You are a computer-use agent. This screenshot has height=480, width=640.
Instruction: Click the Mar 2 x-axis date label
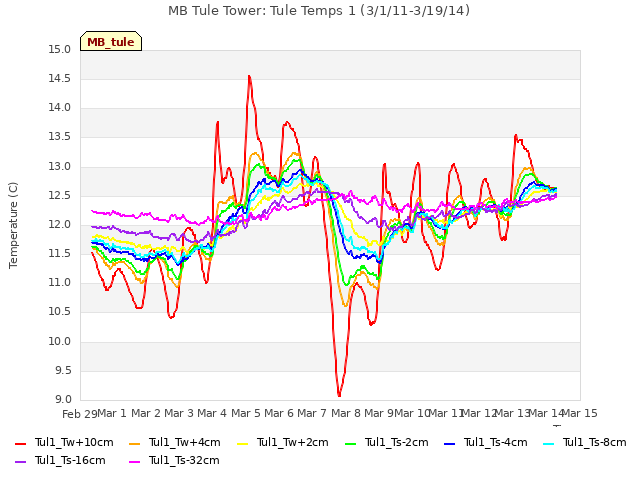coord(146,413)
